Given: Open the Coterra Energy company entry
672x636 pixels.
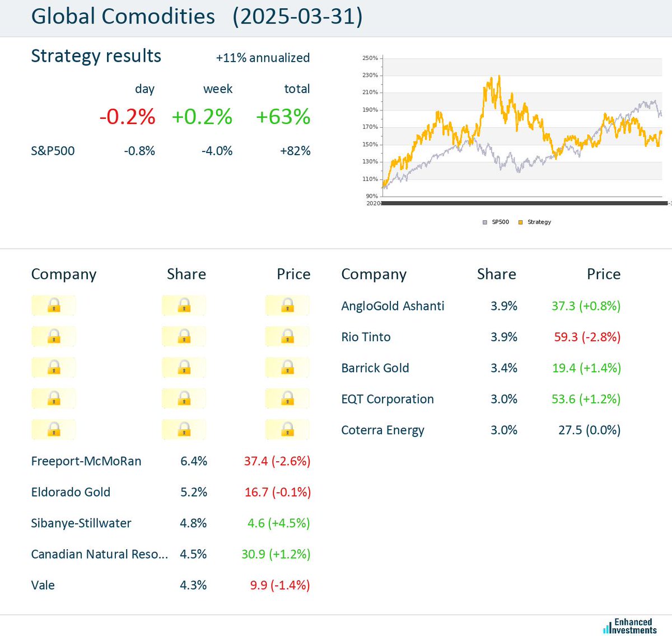Looking at the screenshot, I should pyautogui.click(x=382, y=430).
